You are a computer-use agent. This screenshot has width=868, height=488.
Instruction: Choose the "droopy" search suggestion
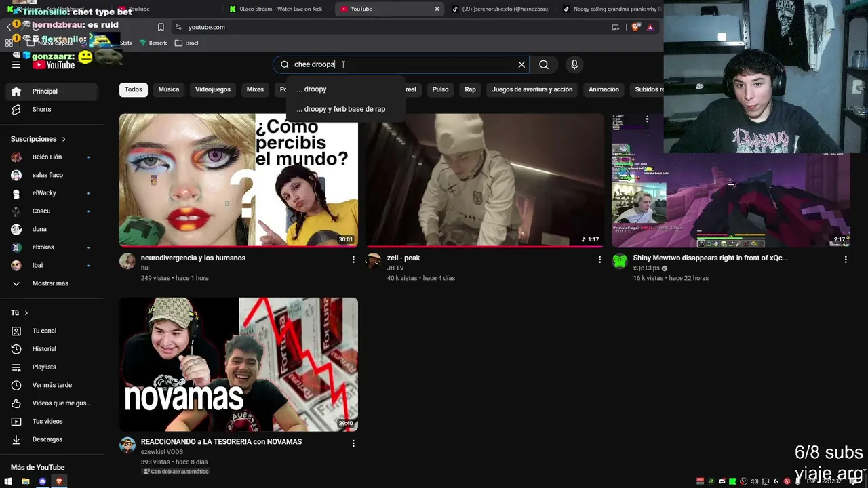(346, 89)
